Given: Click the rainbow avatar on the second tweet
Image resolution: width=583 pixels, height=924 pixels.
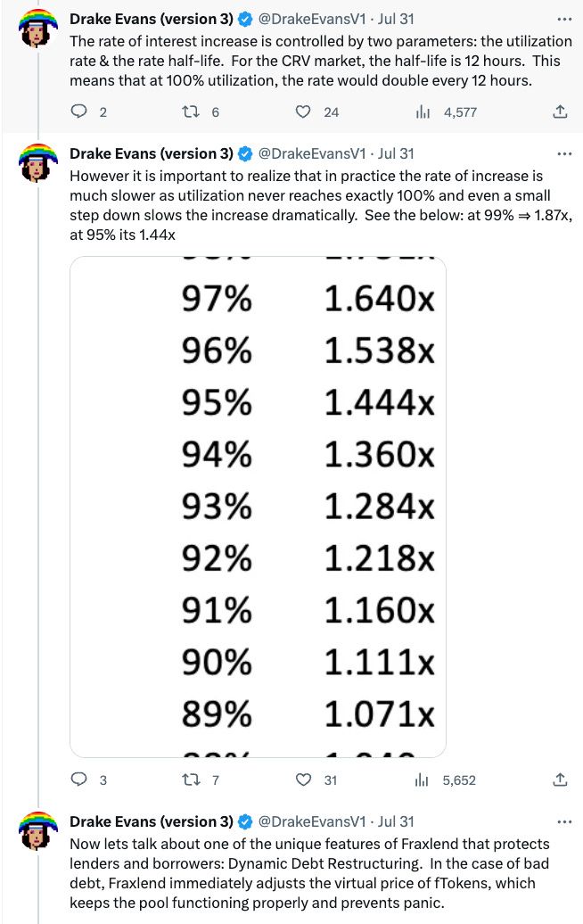Looking at the screenshot, I should click(38, 163).
